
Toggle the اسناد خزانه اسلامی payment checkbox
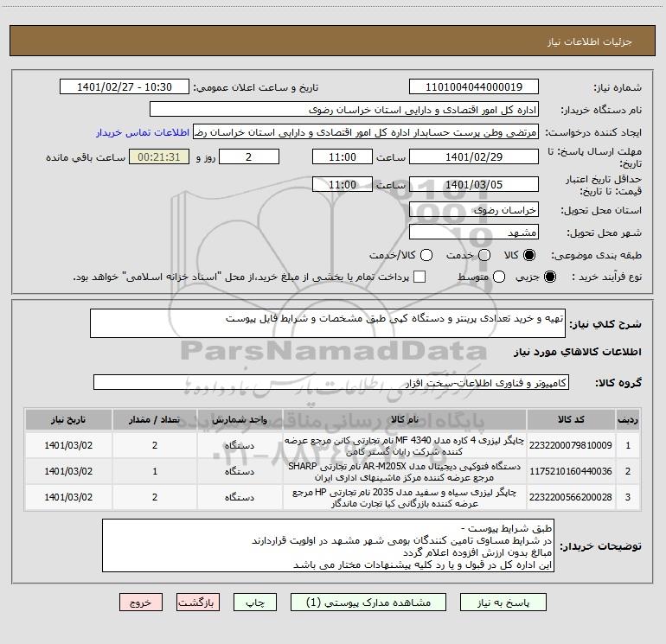click(x=419, y=277)
